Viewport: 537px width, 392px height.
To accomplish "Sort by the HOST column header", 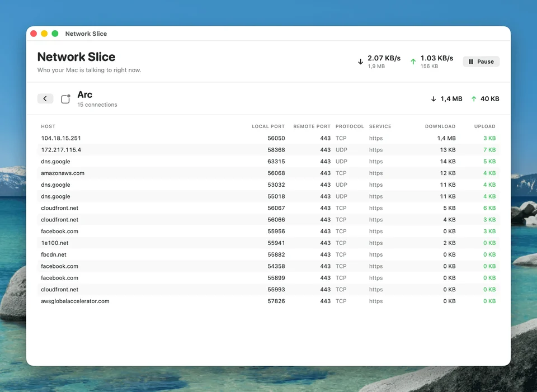I will pos(48,126).
